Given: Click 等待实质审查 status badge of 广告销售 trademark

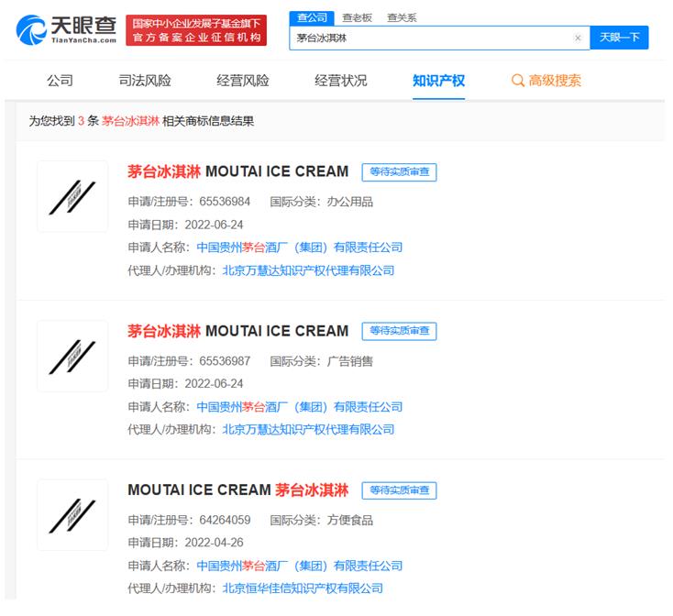Looking at the screenshot, I should pos(399,331).
